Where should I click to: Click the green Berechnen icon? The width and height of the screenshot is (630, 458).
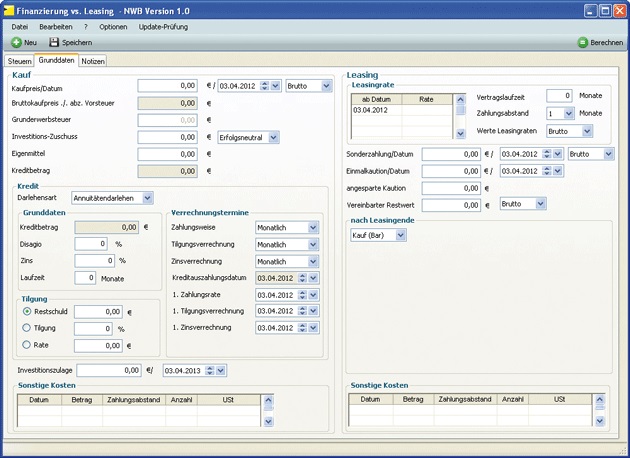point(582,43)
